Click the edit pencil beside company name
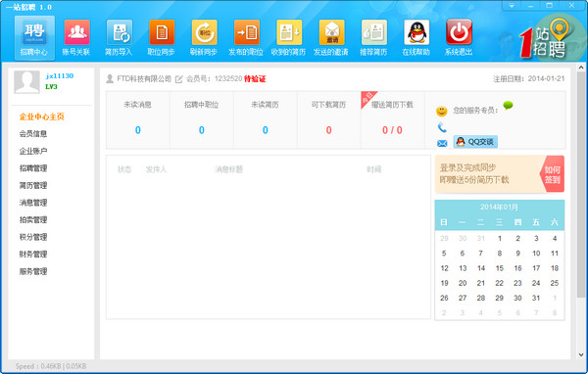The width and height of the screenshot is (588, 374). coord(179,79)
